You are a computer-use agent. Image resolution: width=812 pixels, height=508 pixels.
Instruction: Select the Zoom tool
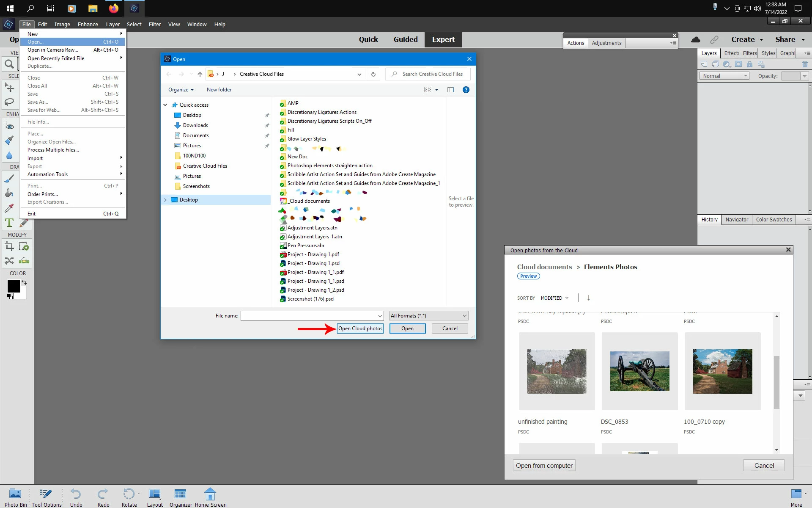(9, 64)
